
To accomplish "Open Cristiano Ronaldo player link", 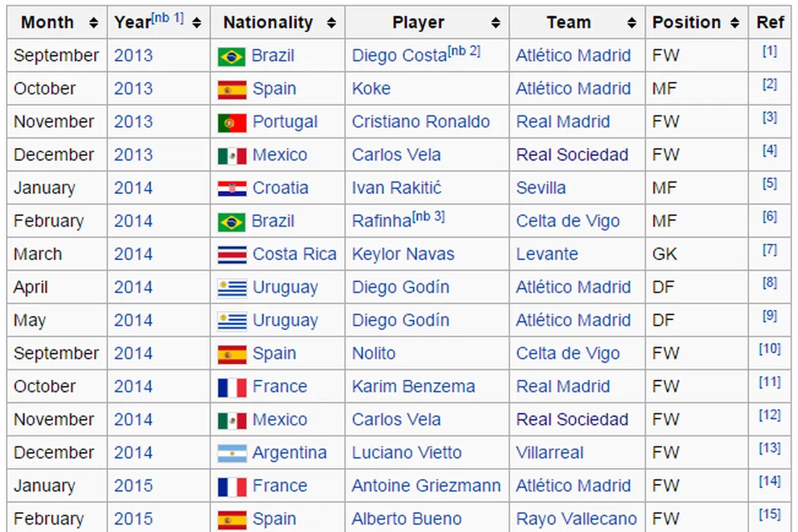I will pos(420,122).
